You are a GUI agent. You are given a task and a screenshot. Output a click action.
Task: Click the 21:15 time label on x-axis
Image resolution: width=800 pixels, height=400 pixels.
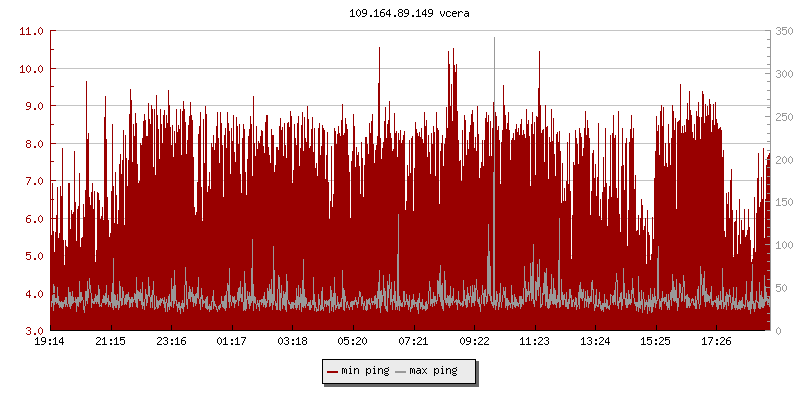pos(110,342)
